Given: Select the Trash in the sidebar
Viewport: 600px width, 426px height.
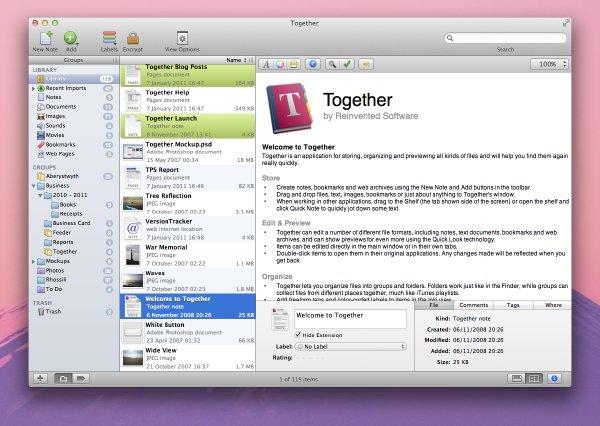Looking at the screenshot, I should (74, 312).
